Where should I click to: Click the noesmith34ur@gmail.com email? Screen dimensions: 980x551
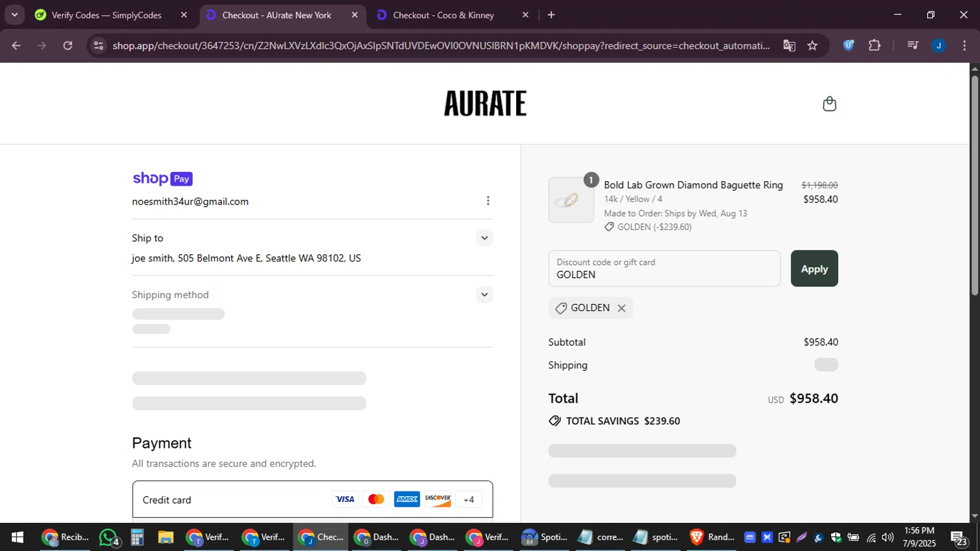[x=190, y=201]
